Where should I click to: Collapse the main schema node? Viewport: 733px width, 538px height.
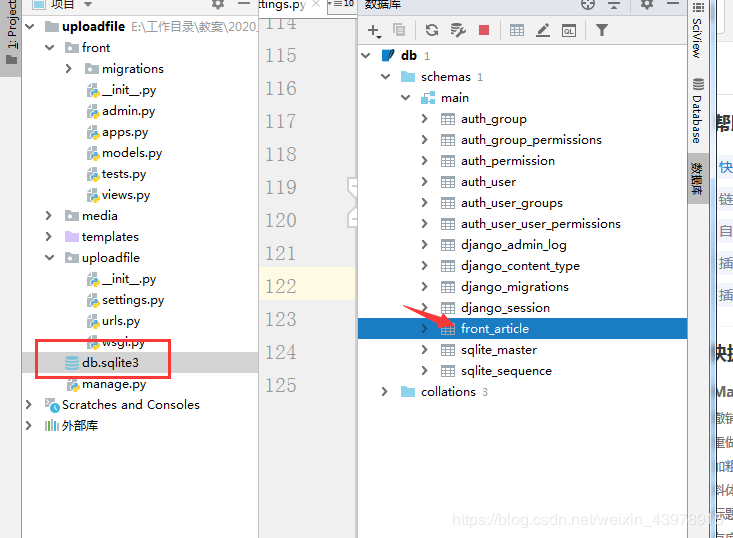(x=406, y=98)
